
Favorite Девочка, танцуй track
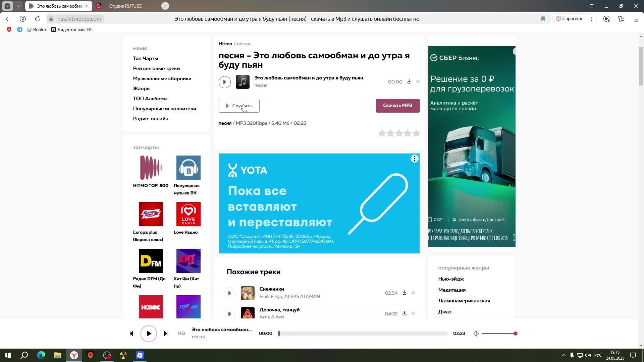tap(413, 313)
